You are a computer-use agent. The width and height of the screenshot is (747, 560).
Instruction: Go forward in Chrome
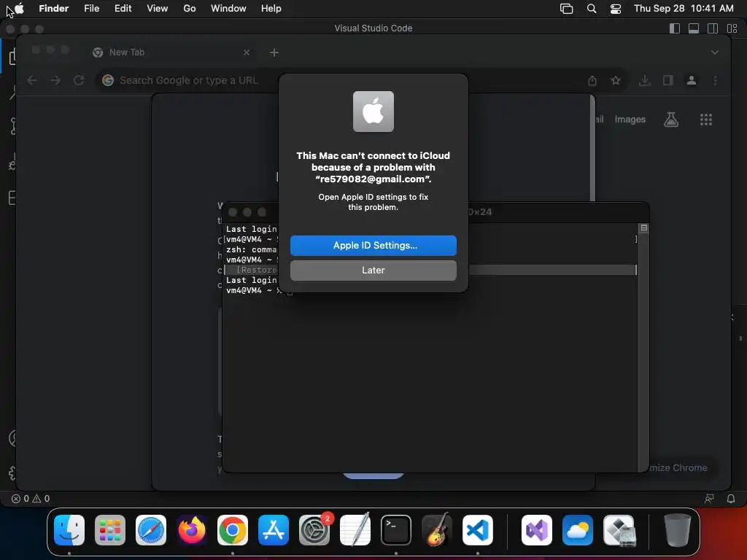(55, 80)
